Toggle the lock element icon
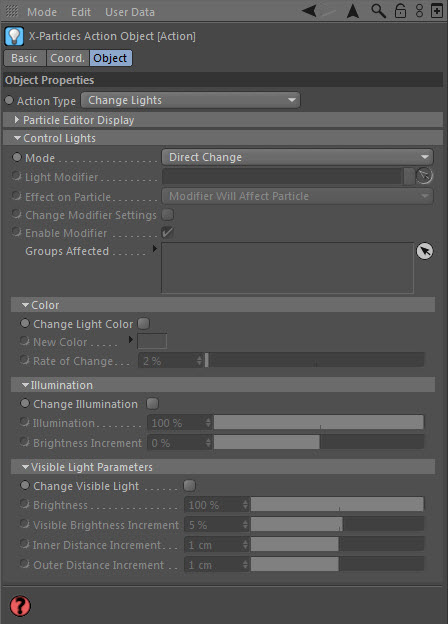 [x=400, y=11]
